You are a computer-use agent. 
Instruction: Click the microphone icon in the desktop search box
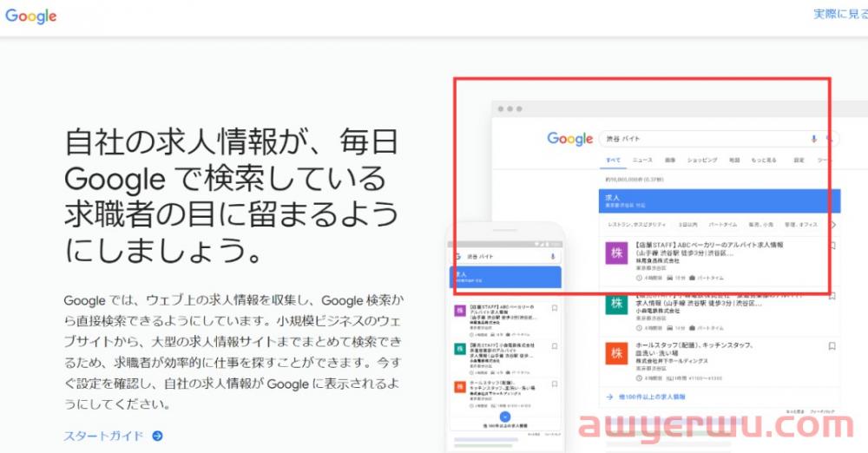814,139
